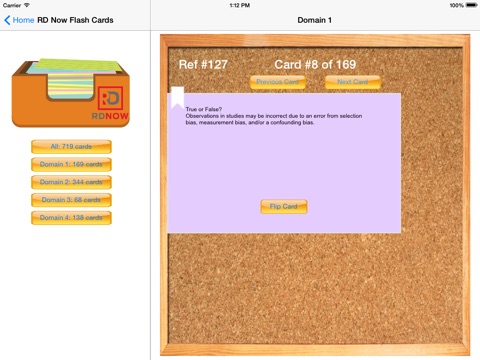This screenshot has width=480, height=360.
Task: Tap the Wi-Fi icon in status bar
Action: [27, 5]
